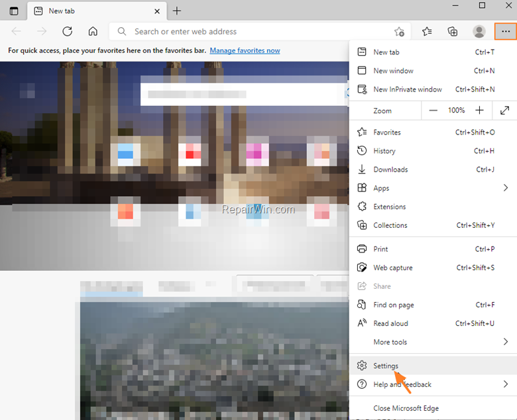Open Settings from the menu
The image size is (517, 420).
pyautogui.click(x=433, y=366)
